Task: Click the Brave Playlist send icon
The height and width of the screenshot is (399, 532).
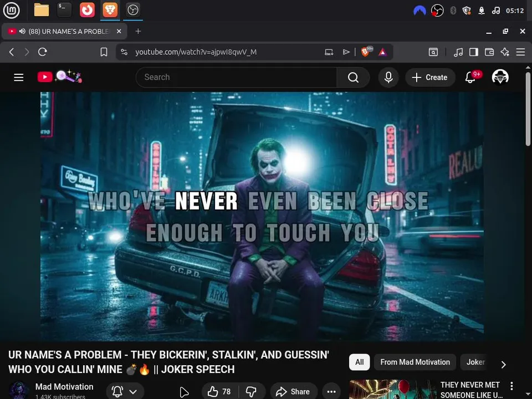Action: (346, 52)
